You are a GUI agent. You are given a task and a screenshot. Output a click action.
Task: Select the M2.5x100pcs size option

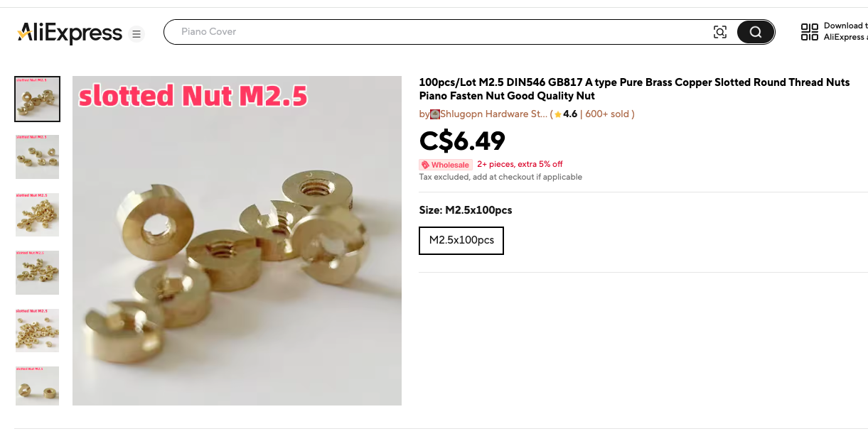(x=461, y=241)
